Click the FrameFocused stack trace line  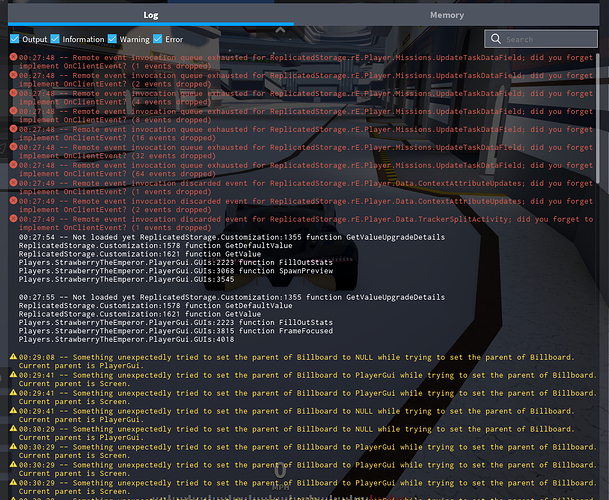(x=176, y=331)
